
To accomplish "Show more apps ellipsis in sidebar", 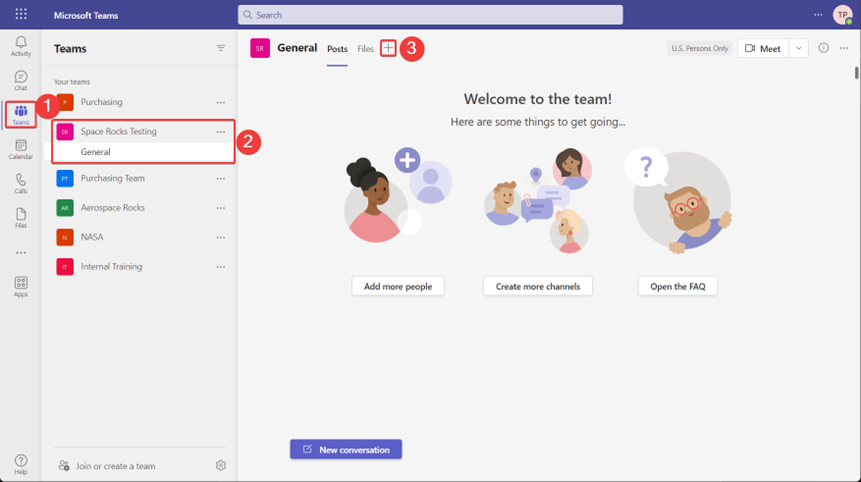I will (21, 253).
